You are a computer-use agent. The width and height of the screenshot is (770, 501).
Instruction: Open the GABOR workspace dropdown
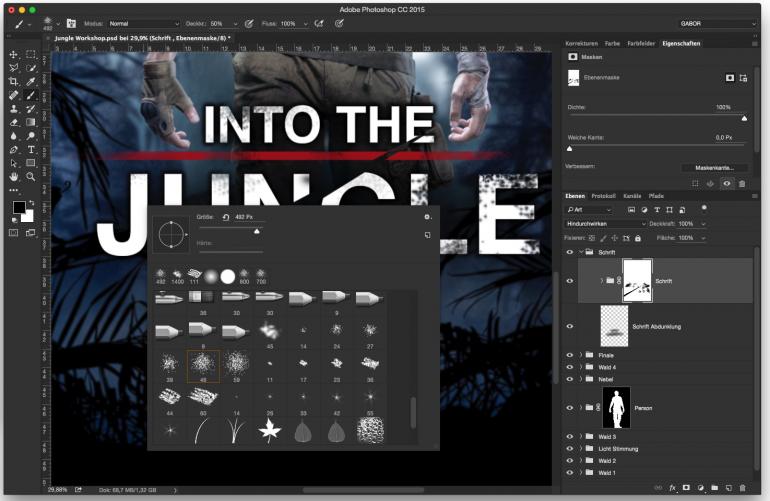(717, 24)
